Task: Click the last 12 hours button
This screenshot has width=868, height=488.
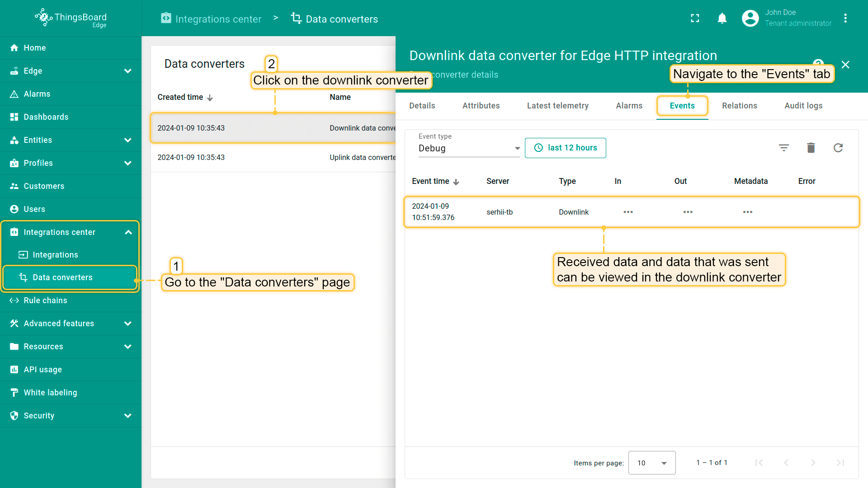Action: 565,148
